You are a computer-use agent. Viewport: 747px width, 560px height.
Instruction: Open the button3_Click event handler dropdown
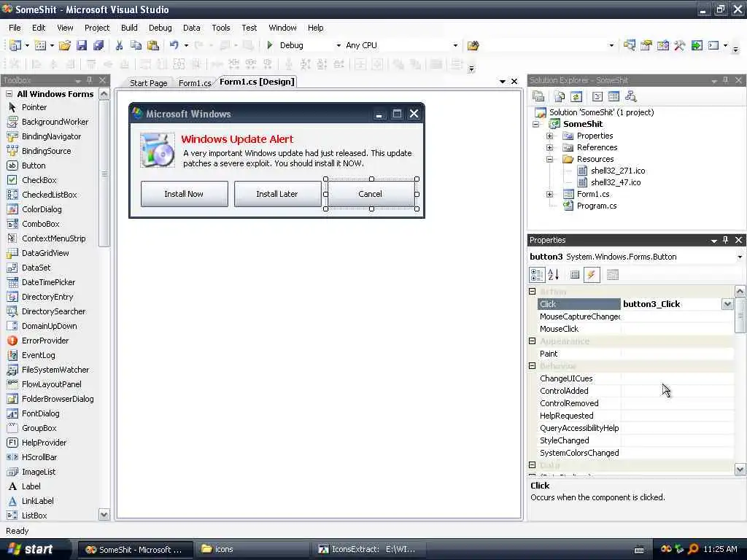727,304
